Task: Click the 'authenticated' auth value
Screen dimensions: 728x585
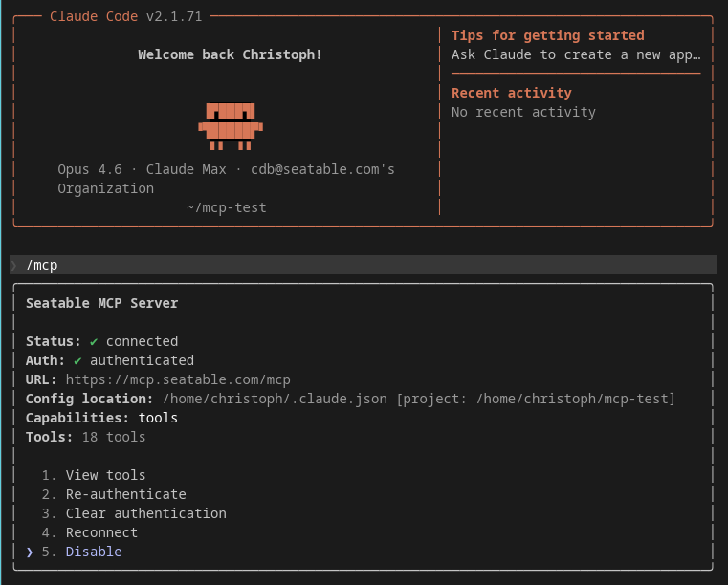Action: 143,360
